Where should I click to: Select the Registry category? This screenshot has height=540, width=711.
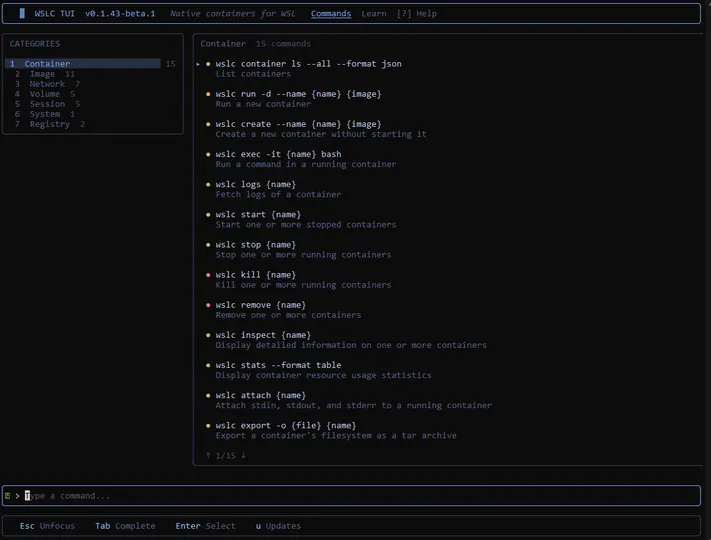pyautogui.click(x=49, y=124)
